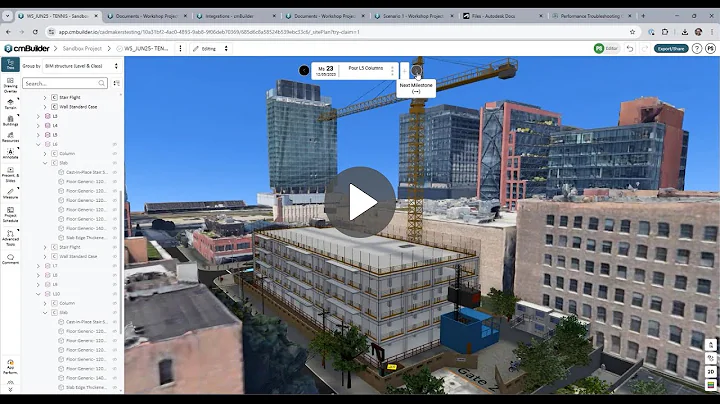Toggle visibility of L9 level
720x404 pixels.
tap(115, 284)
